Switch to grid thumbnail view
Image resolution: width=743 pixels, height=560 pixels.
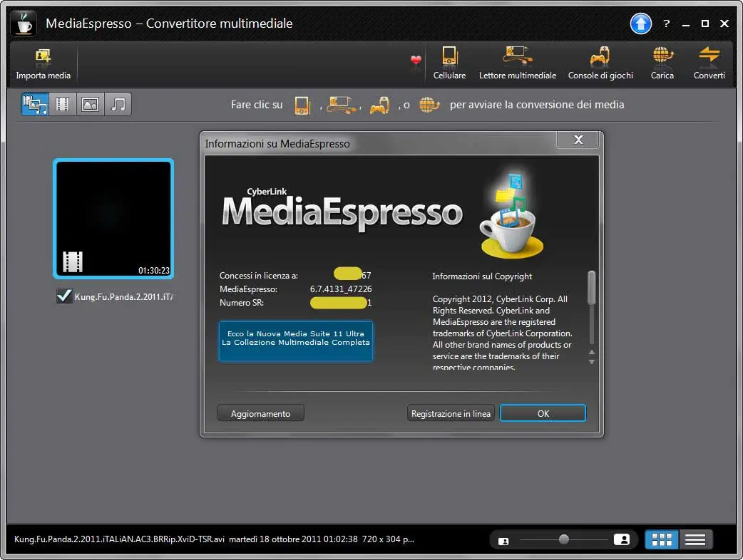(x=662, y=539)
